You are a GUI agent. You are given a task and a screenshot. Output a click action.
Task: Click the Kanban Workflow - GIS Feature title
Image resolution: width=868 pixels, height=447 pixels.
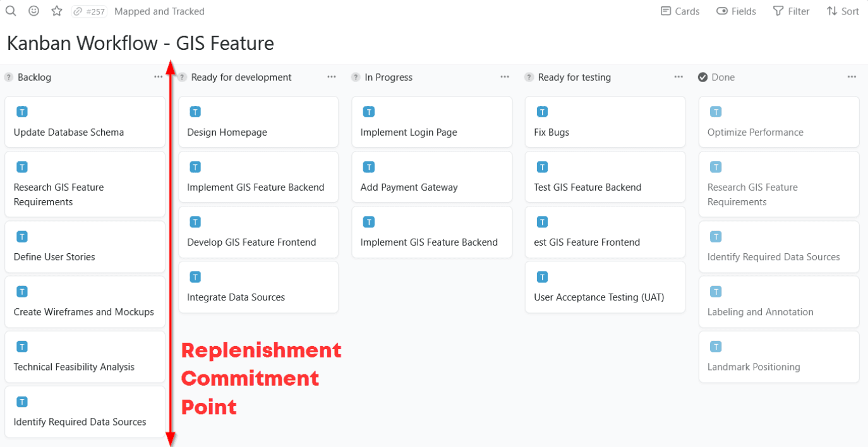pos(140,43)
